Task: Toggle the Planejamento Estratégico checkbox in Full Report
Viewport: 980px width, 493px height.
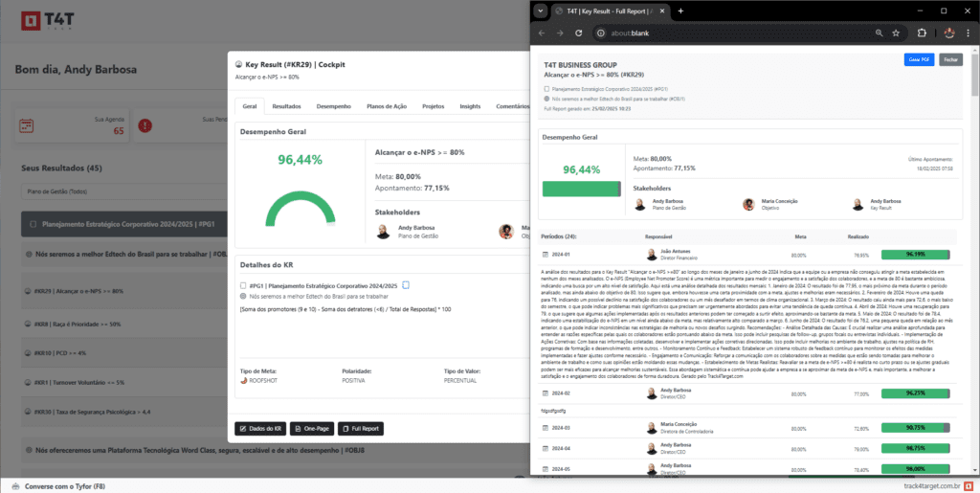Action: [546, 88]
